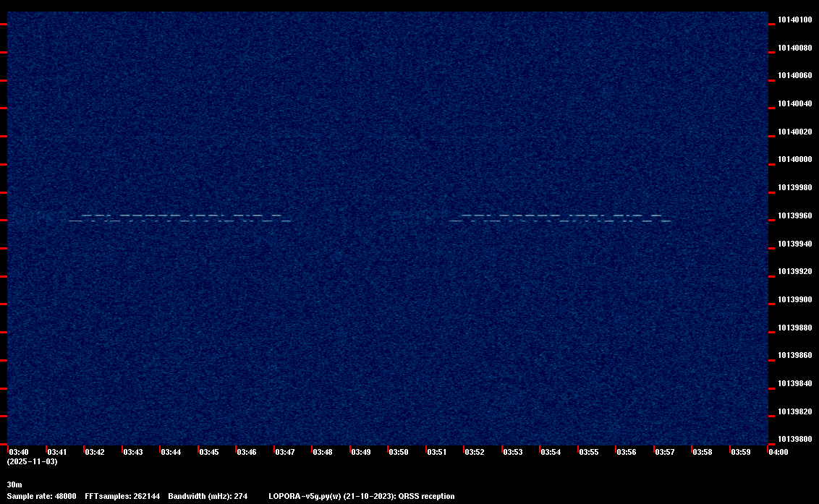Click the 03:41 time label
This screenshot has width=819, height=504.
(x=57, y=452)
